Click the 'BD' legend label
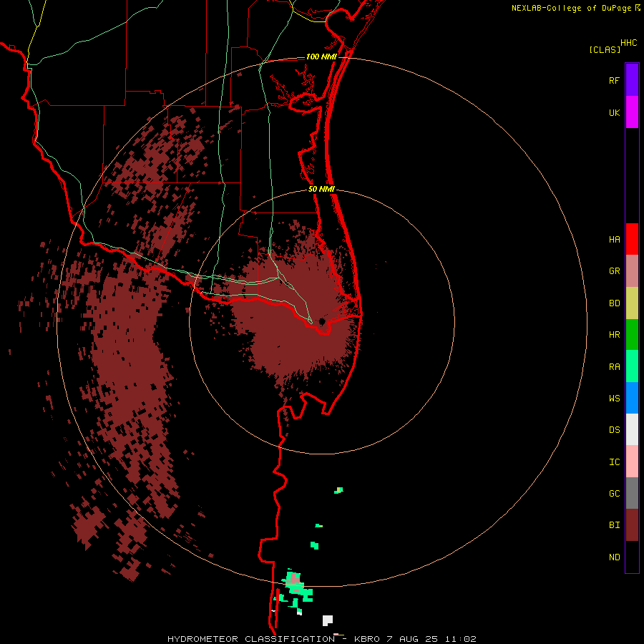Image resolution: width=644 pixels, height=644 pixels. point(614,303)
